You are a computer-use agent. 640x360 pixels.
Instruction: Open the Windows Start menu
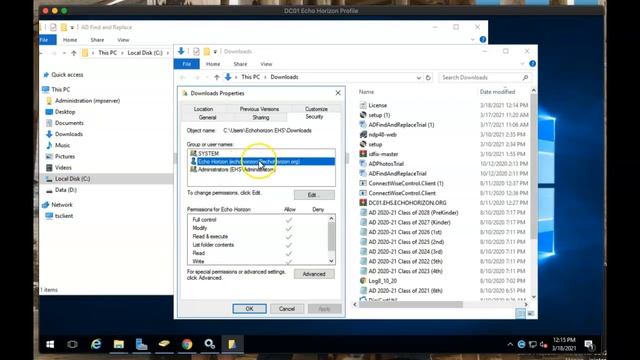coord(50,344)
